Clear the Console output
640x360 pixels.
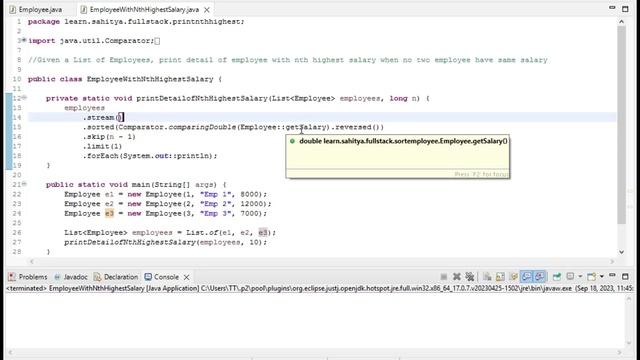tap(487, 277)
